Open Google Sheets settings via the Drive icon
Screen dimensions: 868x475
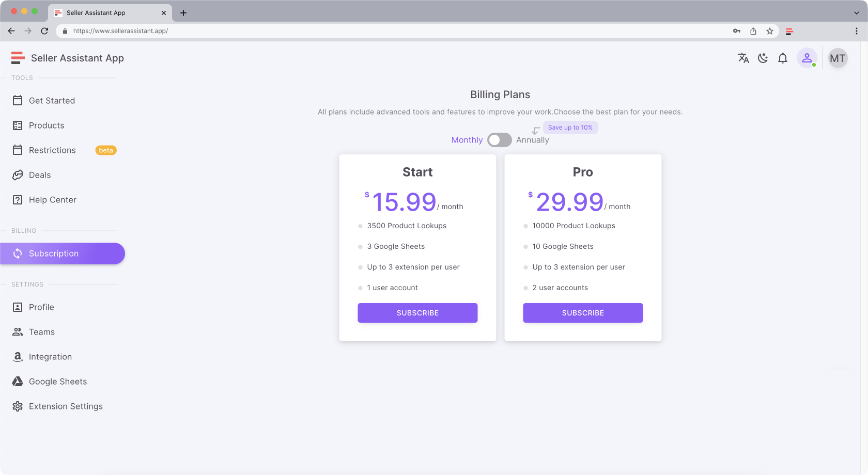pos(57,381)
